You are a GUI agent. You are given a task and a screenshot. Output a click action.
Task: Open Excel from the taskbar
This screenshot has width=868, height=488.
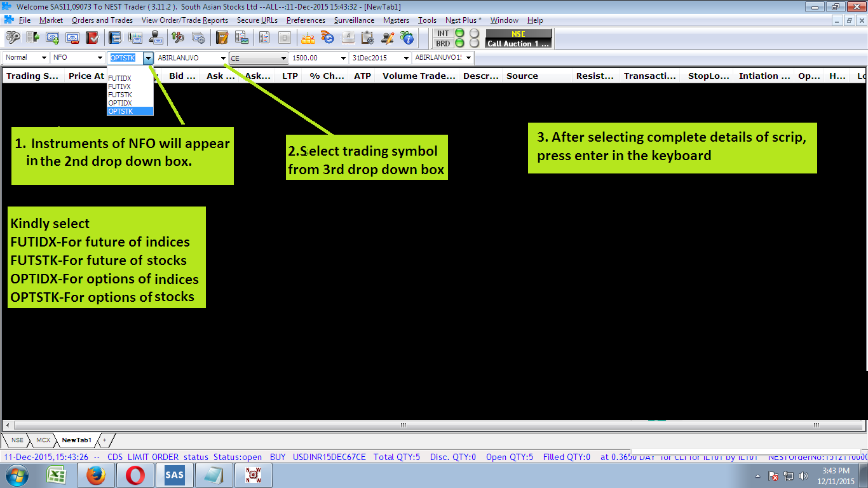(58, 475)
